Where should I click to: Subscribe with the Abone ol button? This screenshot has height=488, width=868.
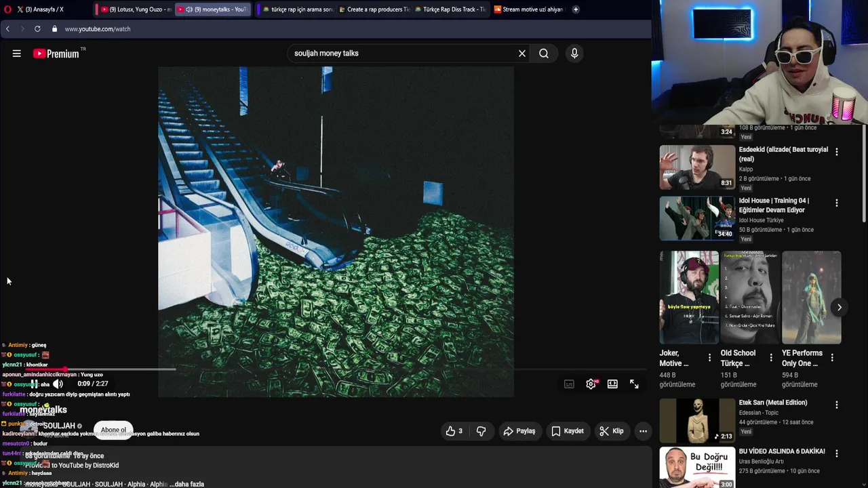[113, 430]
